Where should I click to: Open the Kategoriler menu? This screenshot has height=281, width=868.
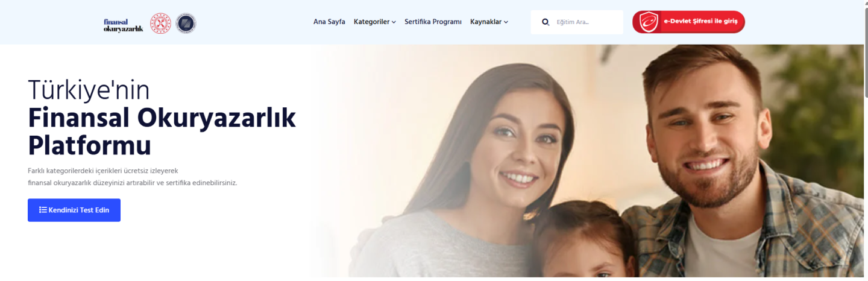tap(375, 22)
